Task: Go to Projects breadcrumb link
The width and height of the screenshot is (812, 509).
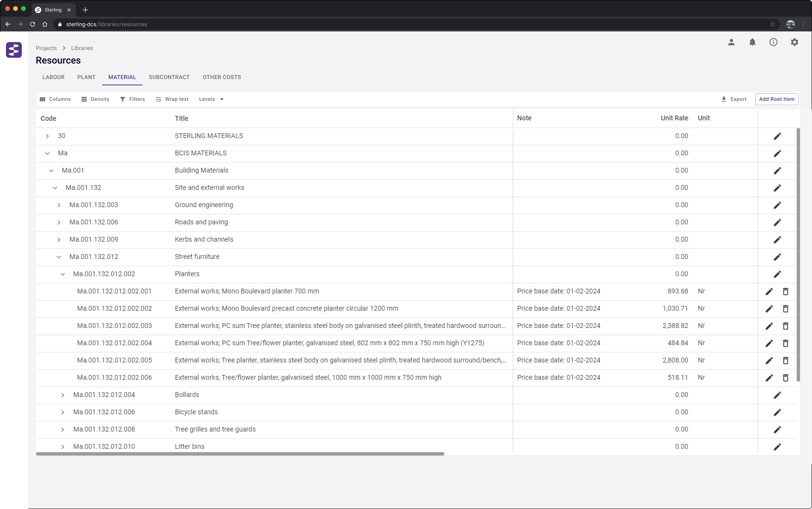Action: (46, 48)
